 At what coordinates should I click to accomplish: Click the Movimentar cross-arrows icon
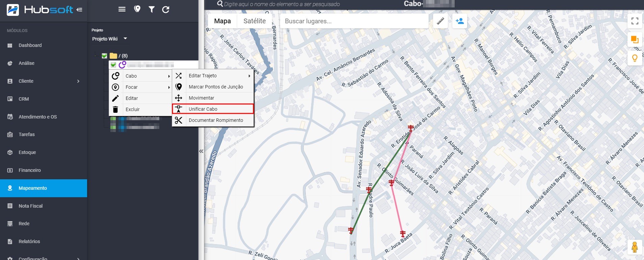tap(179, 98)
